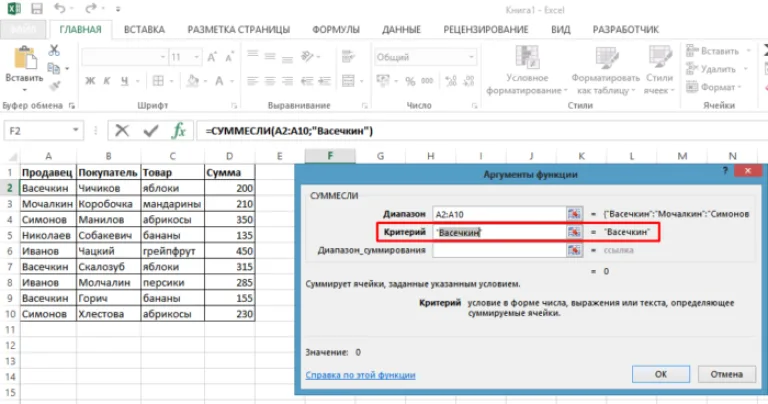Screen dimensions: 768x404
Task: Click the increase decimal icon
Action: pyautogui.click(x=451, y=81)
